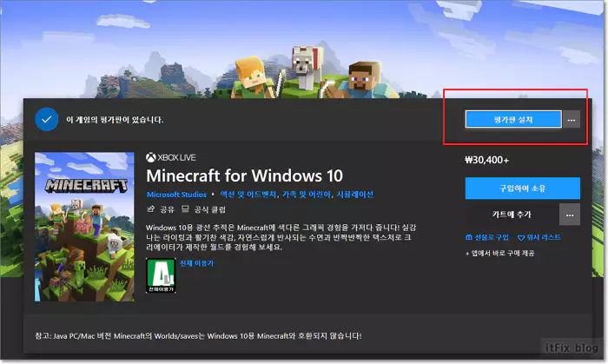Screen dimensions: 608x364
Task: Click the Xbox Live logo
Action: [171, 157]
